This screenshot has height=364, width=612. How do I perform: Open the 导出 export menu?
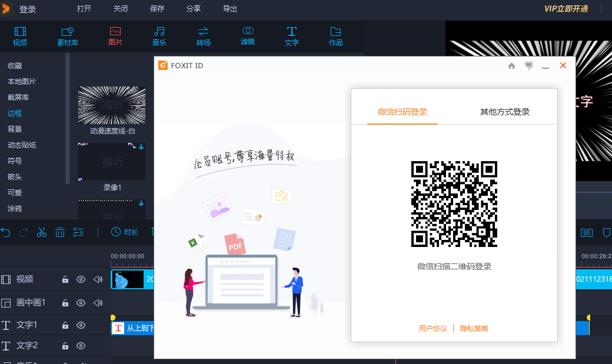tap(229, 9)
